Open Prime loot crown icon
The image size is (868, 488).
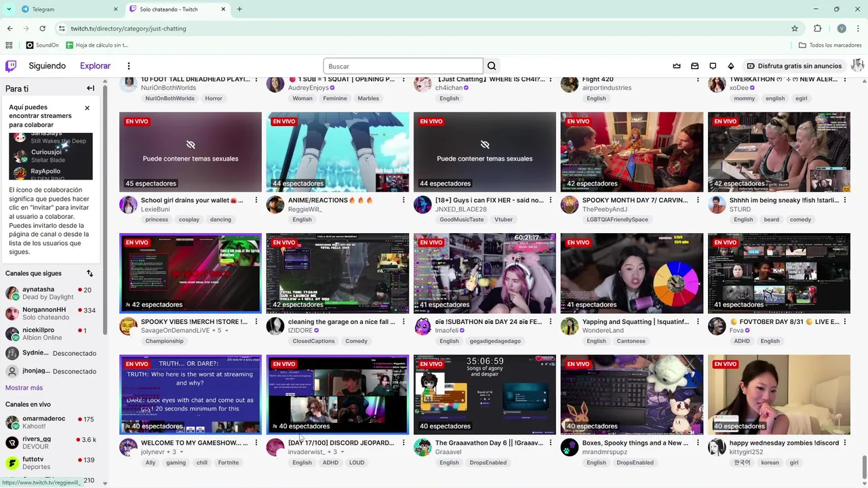coord(676,66)
